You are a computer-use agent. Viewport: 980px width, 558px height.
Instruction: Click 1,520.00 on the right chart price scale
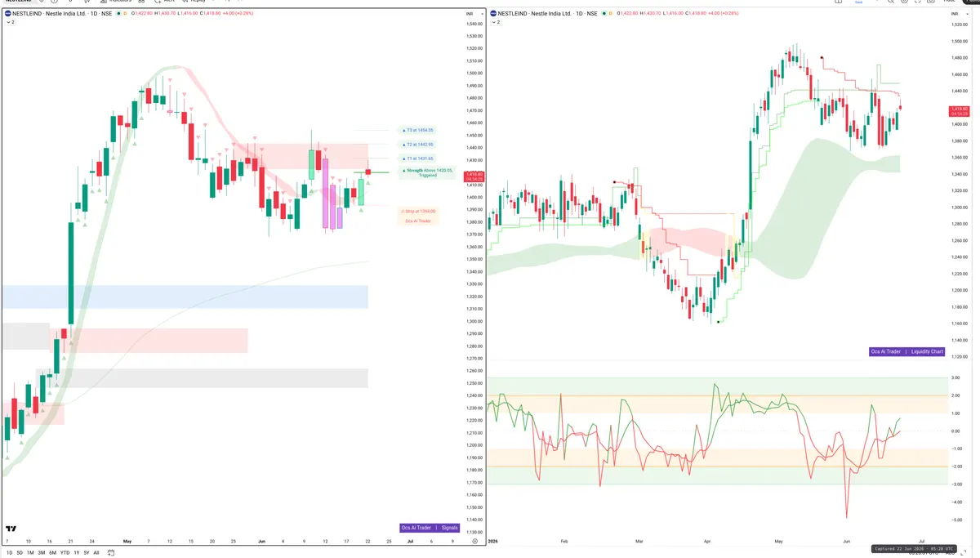pyautogui.click(x=959, y=25)
